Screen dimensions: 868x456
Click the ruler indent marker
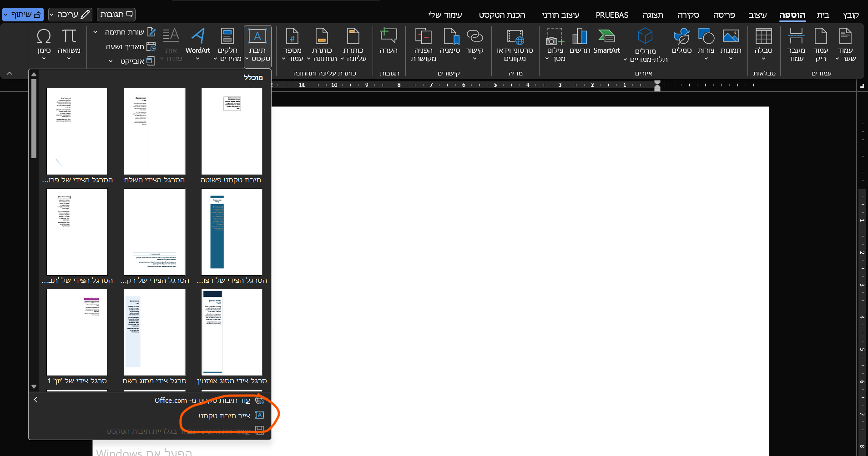(x=657, y=85)
